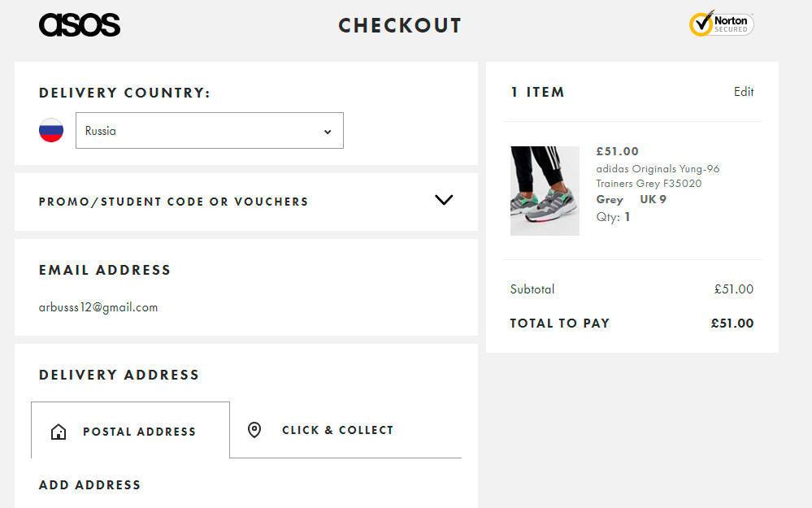
Task: Click the Add Address heading
Action: click(x=89, y=485)
